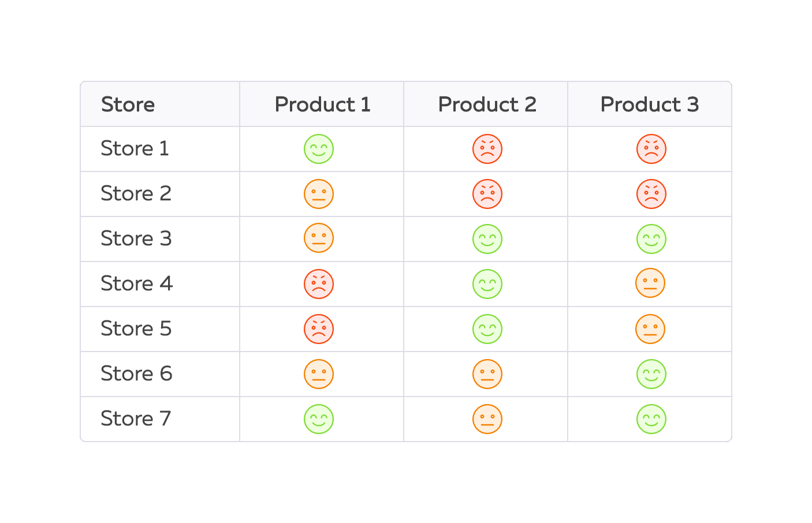This screenshot has height=523, width=812.
Task: Click the Product 1 column header
Action: pos(322,104)
